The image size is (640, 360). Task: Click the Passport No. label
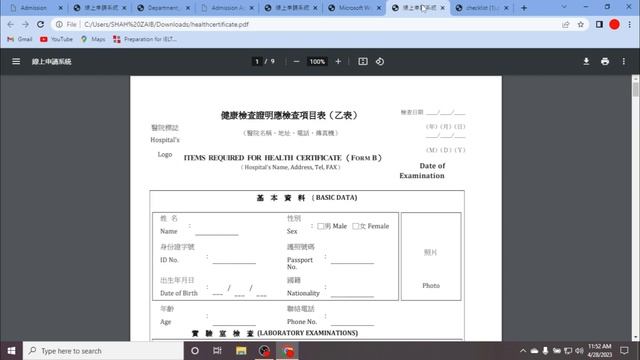[x=300, y=263]
